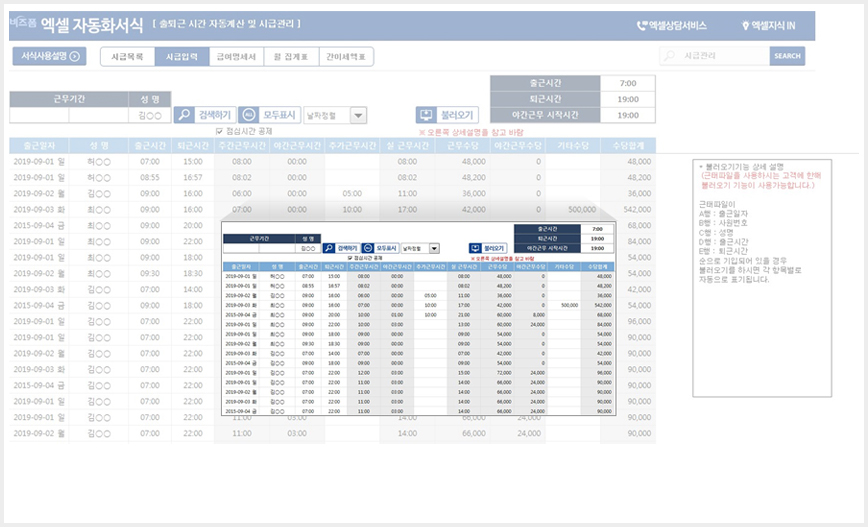
Task: Click the arrow icon on 서식사용설명 button
Action: coord(75,56)
